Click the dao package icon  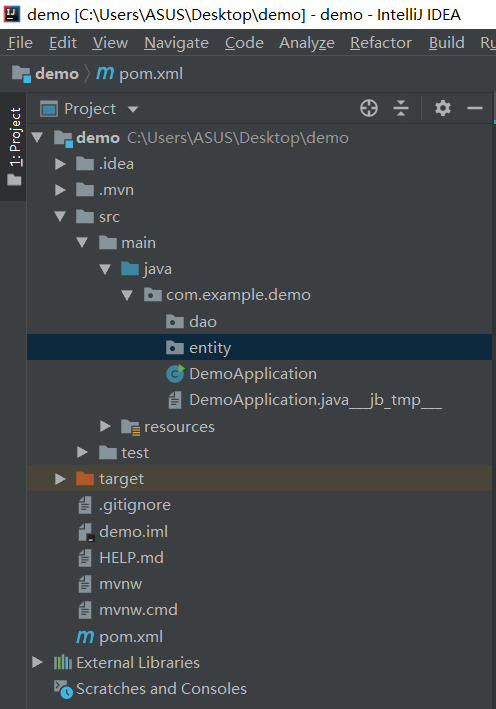point(175,321)
